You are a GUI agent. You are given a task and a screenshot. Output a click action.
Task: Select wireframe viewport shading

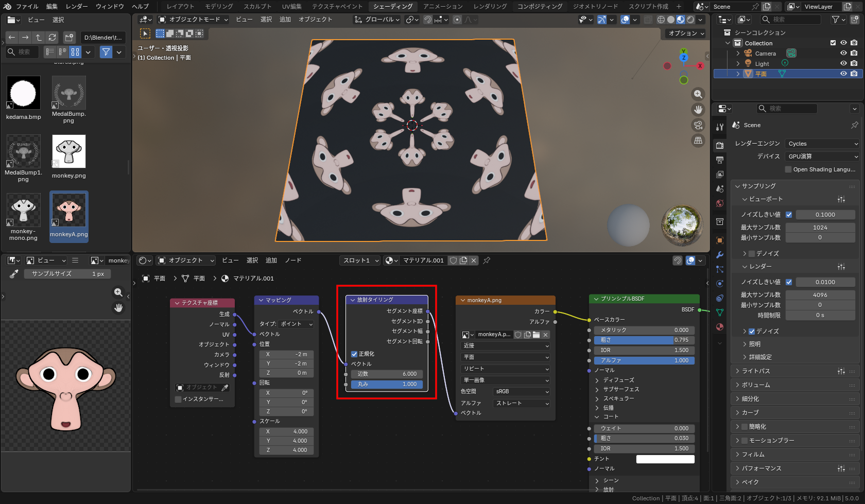click(661, 20)
